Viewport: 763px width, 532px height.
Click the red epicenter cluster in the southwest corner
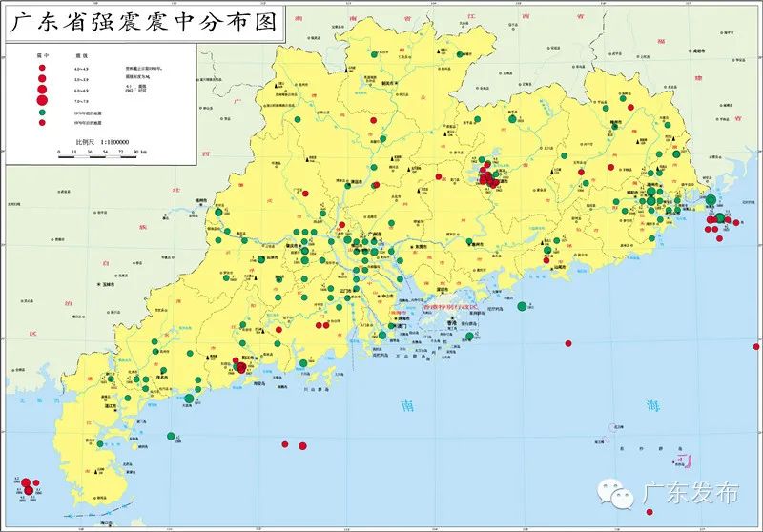(28, 487)
